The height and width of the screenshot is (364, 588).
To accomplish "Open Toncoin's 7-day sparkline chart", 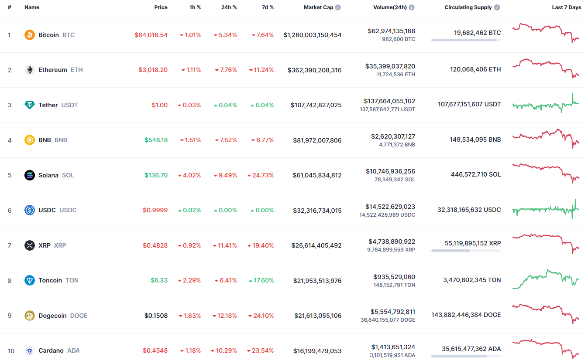I will (546, 279).
